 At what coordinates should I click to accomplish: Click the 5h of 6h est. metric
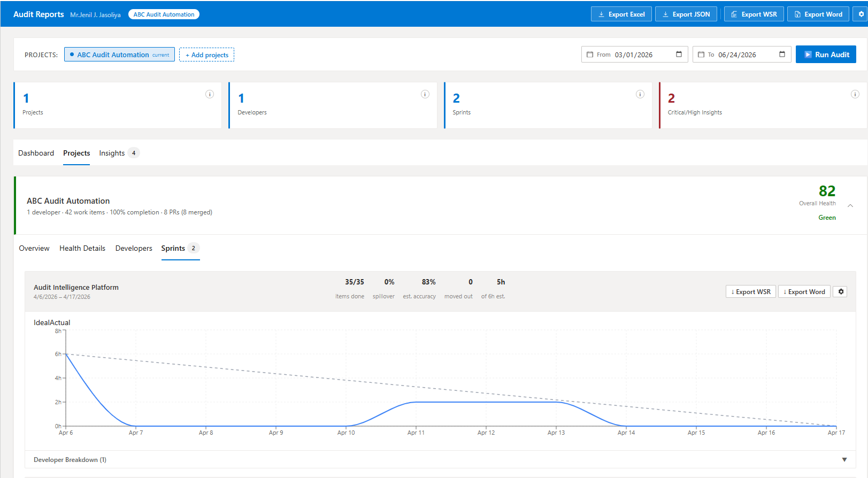(493, 289)
